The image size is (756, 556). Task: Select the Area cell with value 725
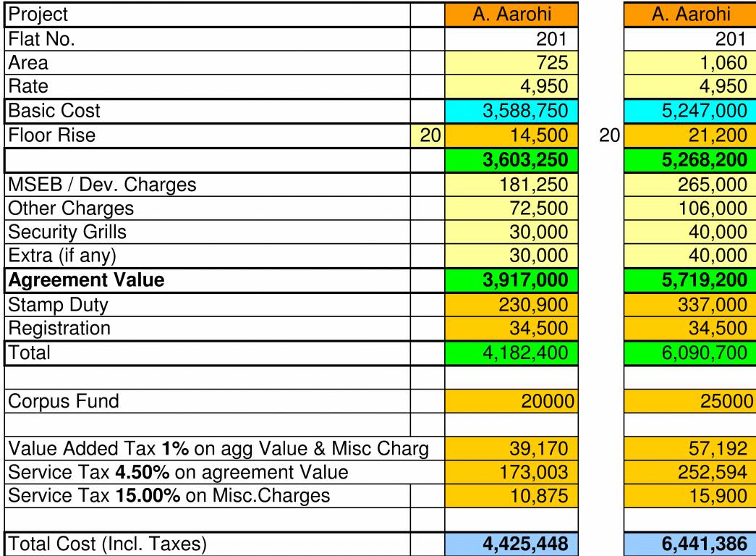point(512,64)
